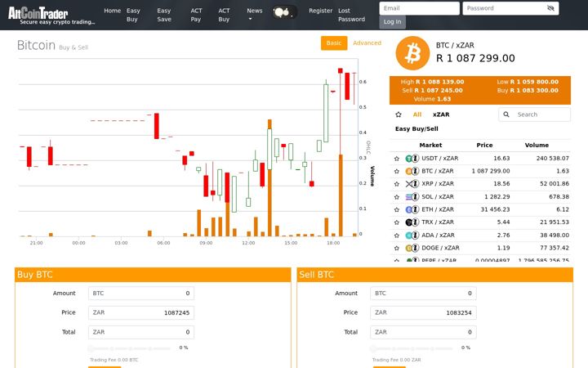588x368 pixels.
Task: Click the Sell BTC Total field
Action: pyautogui.click(x=423, y=332)
